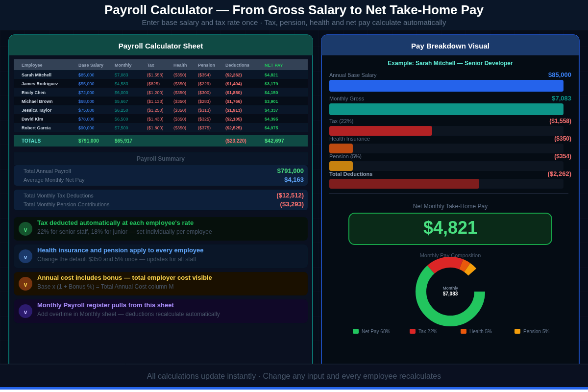The height and width of the screenshot is (392, 588).
Task: Click the TOTALS row net pay value $42,697
Action: coord(274,141)
